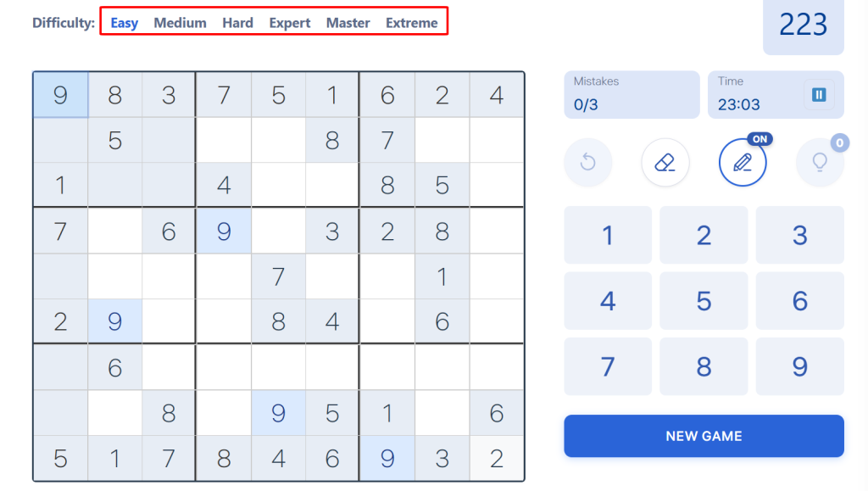Select the eraser tool
The image size is (868, 491).
click(665, 162)
